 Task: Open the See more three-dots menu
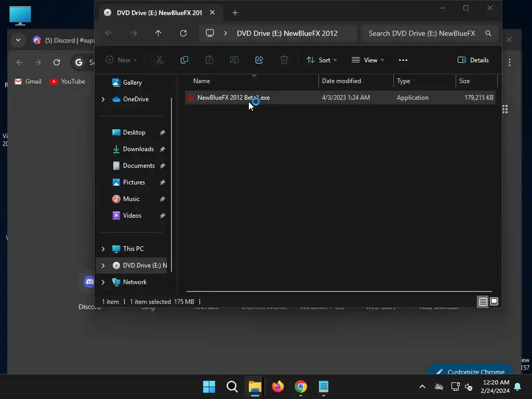click(403, 60)
